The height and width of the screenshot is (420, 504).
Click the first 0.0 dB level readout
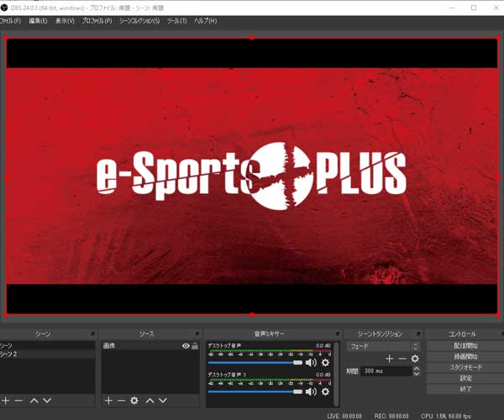[x=323, y=346]
